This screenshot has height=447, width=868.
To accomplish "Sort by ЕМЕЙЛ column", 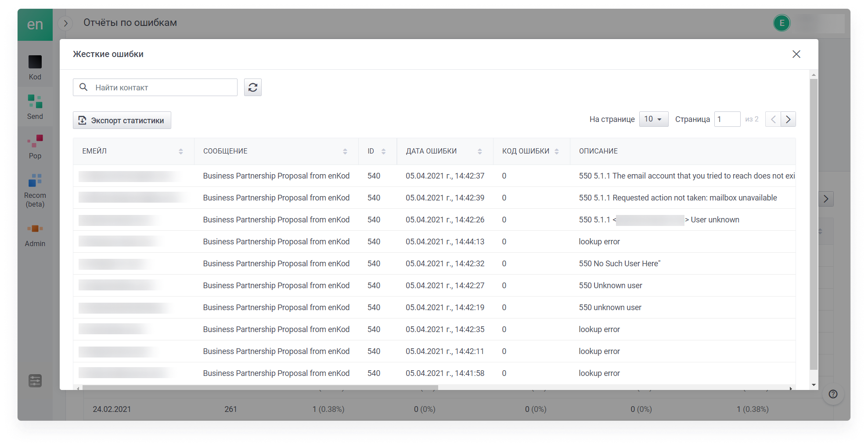I will [181, 151].
